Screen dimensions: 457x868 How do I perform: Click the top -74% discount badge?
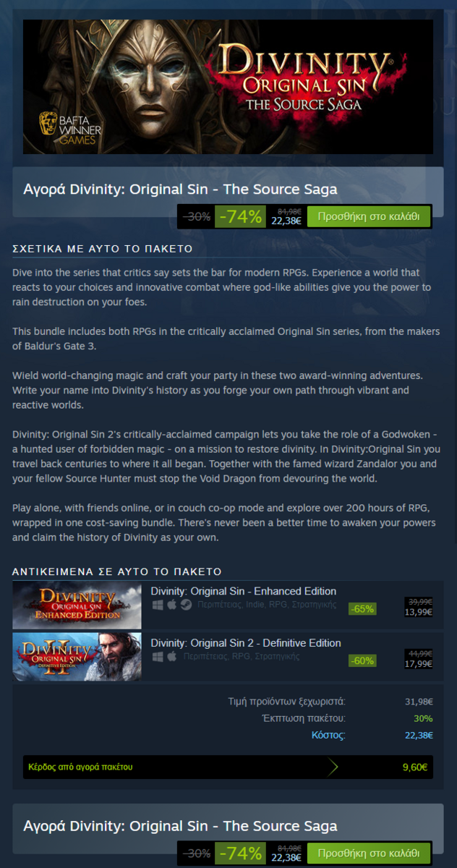(240, 216)
